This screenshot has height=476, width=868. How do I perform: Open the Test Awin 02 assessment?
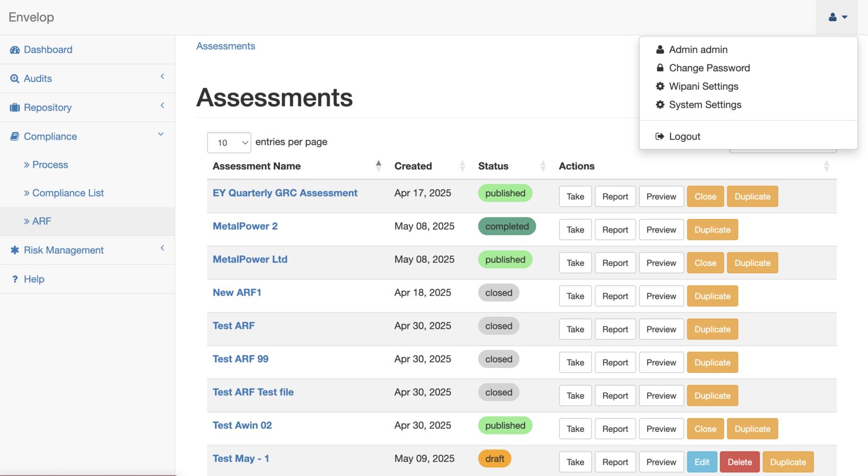[242, 425]
